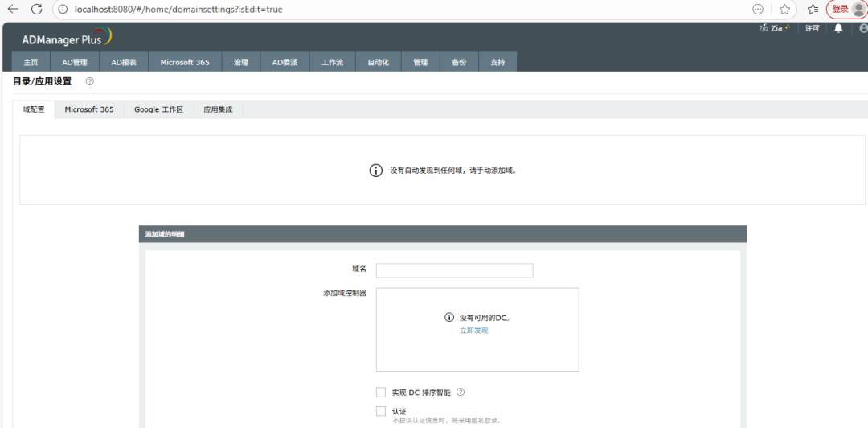Click the browser back arrow
This screenshot has height=428, width=868.
(x=13, y=9)
